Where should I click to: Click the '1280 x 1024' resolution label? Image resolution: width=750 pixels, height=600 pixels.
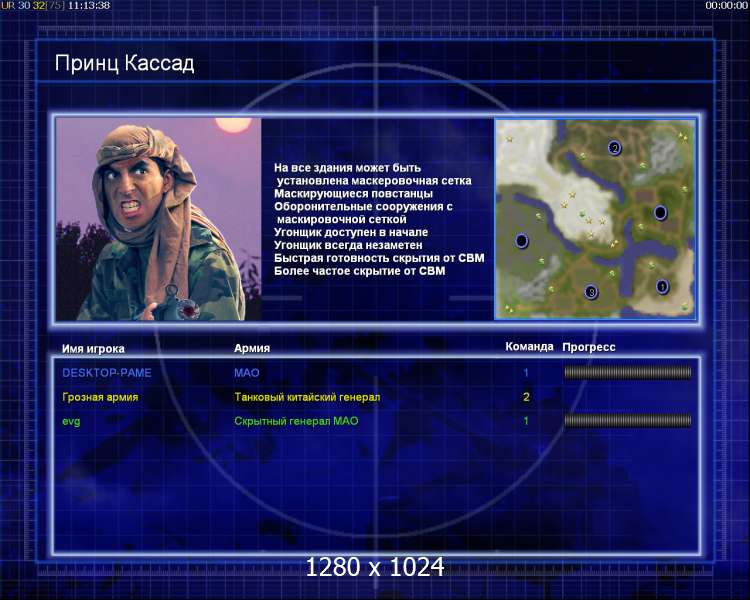(x=375, y=567)
